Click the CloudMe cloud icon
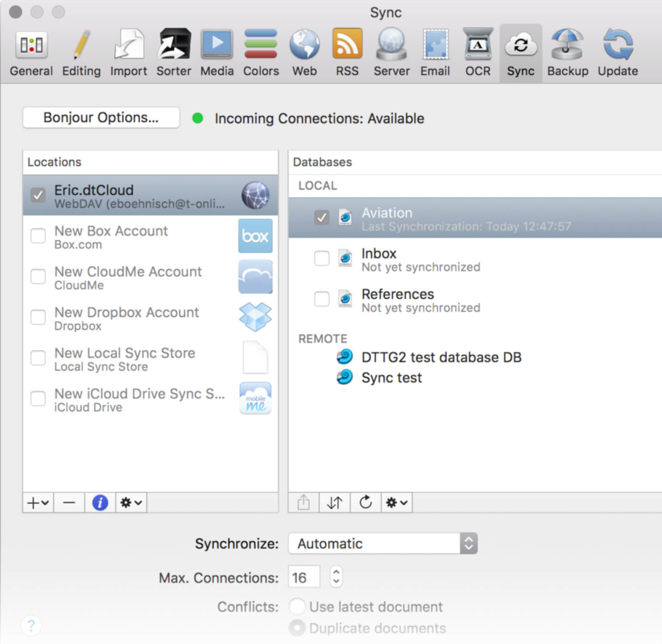 click(x=255, y=276)
